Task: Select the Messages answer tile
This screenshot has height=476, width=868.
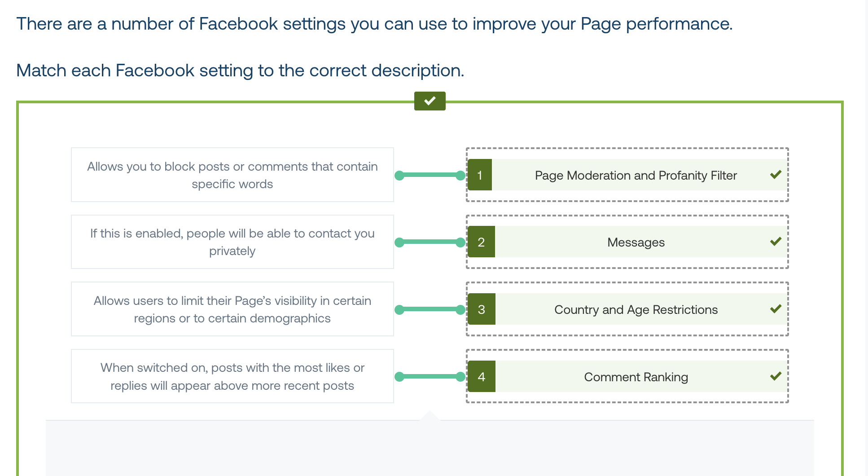Action: coord(627,242)
